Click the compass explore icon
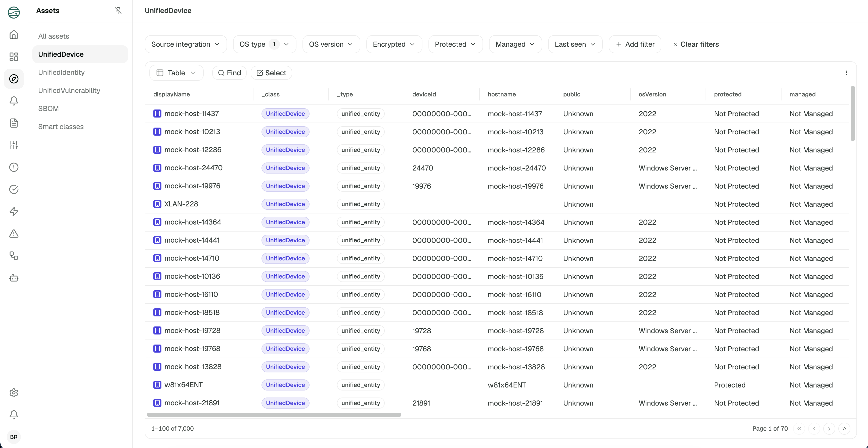This screenshot has height=448, width=868. [x=14, y=79]
